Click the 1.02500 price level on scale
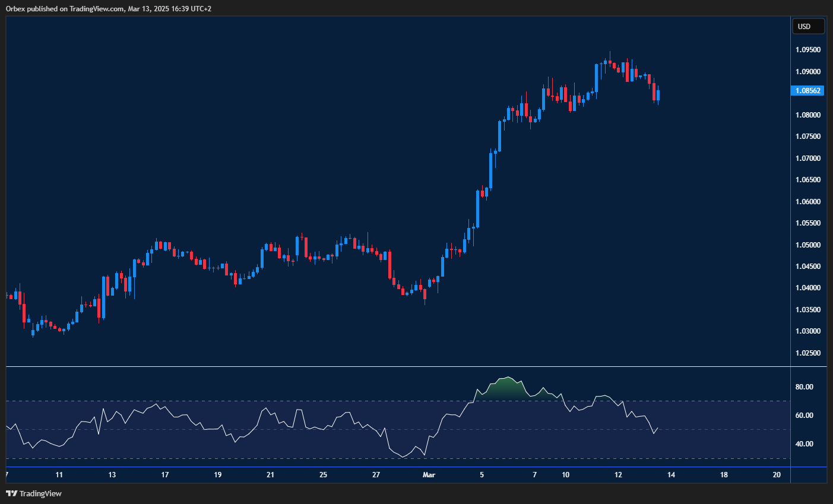Screen dimensions: 833x504 click(x=807, y=353)
